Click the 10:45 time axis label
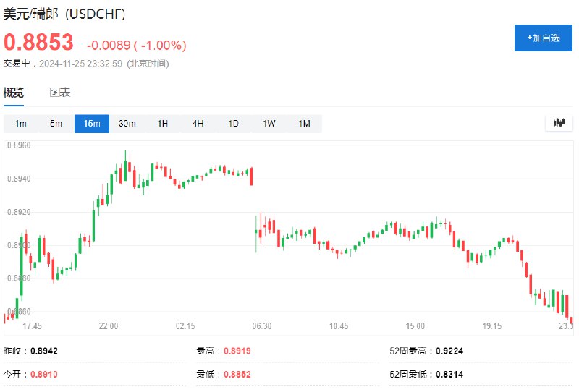 click(x=339, y=326)
